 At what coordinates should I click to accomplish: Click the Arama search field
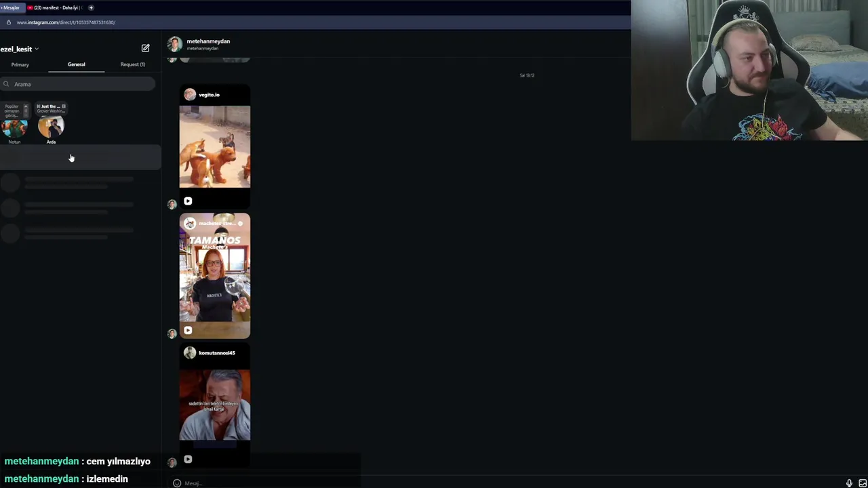click(78, 84)
